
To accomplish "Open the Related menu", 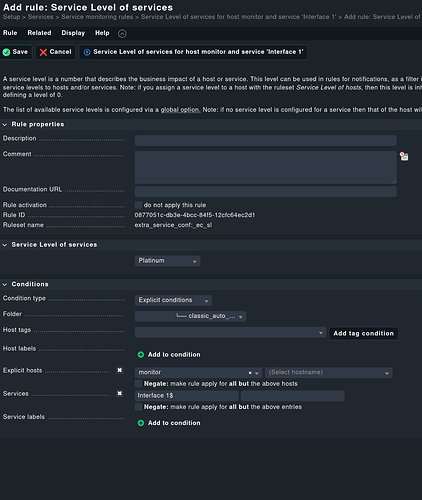I will (39, 33).
